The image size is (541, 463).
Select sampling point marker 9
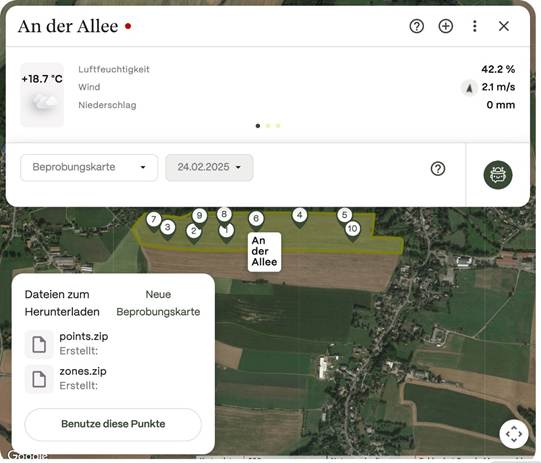click(x=199, y=216)
